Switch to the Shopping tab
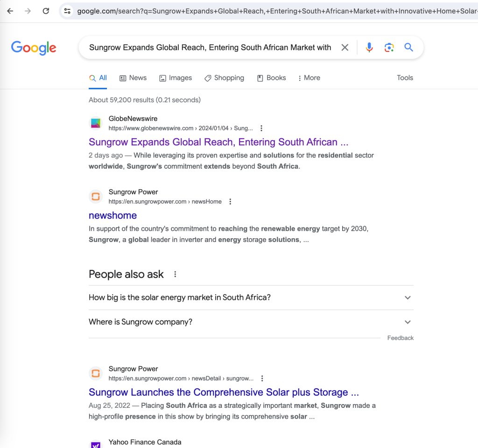The height and width of the screenshot is (448, 478). point(224,78)
